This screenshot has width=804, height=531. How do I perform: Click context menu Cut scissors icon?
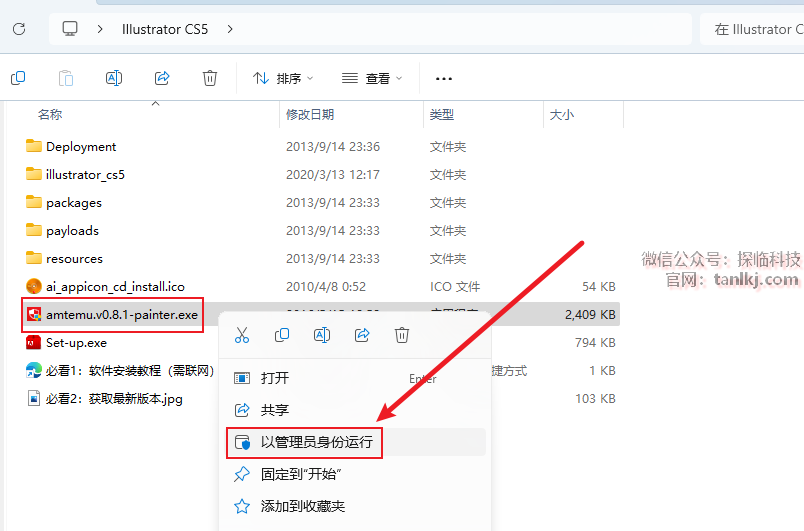(x=242, y=335)
